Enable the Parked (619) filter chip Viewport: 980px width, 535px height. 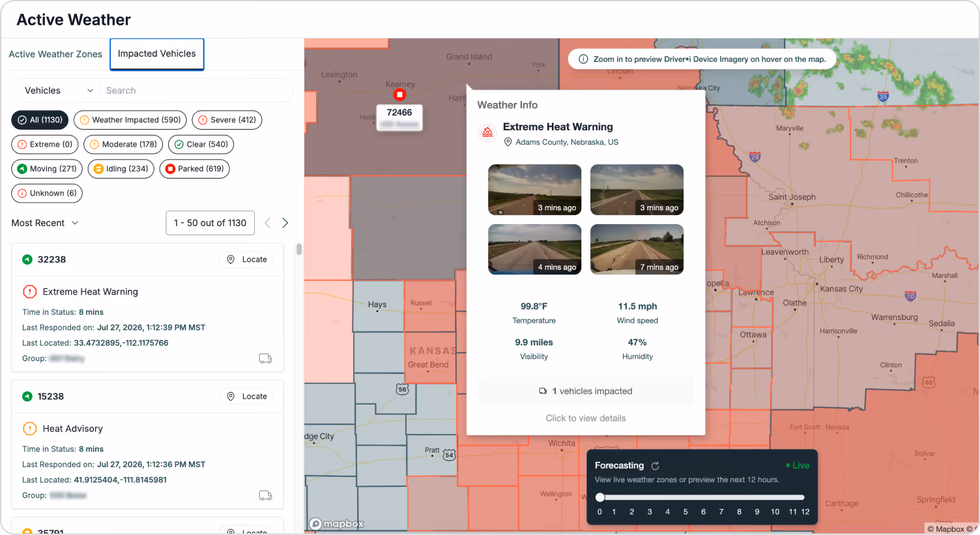195,169
